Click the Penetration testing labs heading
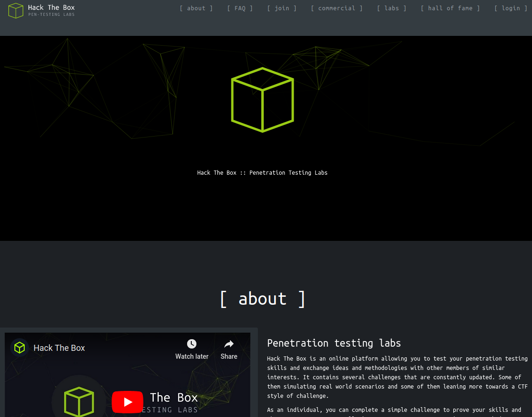The image size is (532, 417). [x=334, y=343]
